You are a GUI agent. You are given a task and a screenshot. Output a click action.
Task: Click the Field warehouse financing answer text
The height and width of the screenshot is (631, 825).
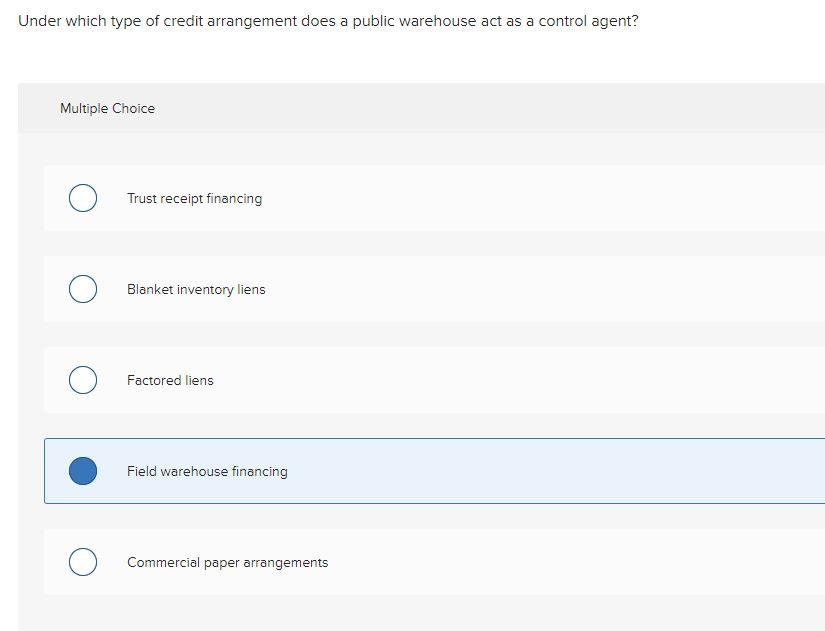tap(207, 471)
